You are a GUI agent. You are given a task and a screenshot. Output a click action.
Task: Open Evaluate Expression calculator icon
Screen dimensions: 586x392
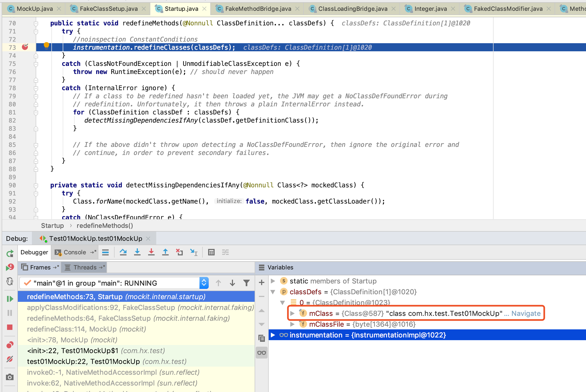coord(211,252)
